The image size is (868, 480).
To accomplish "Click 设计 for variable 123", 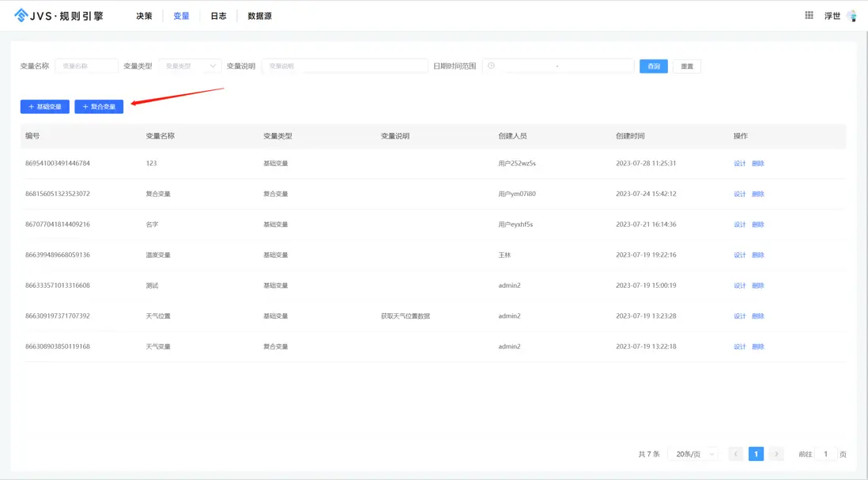I will 740,164.
